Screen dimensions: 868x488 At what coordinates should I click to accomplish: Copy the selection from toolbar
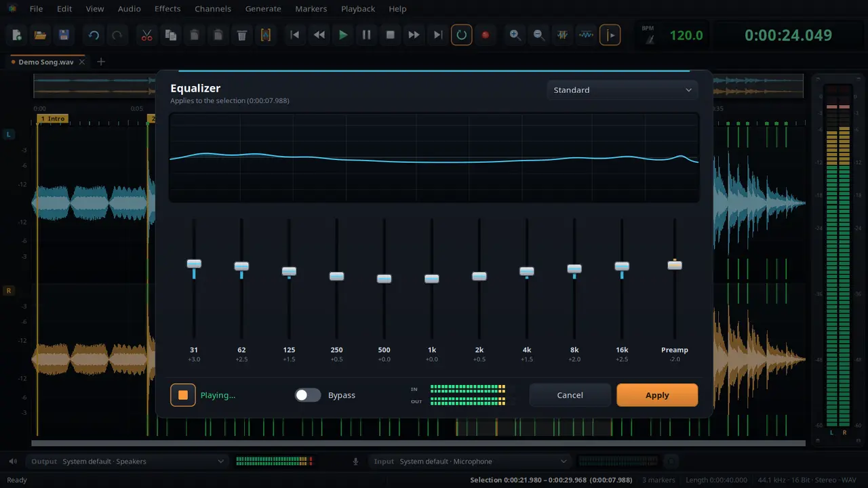click(x=171, y=35)
